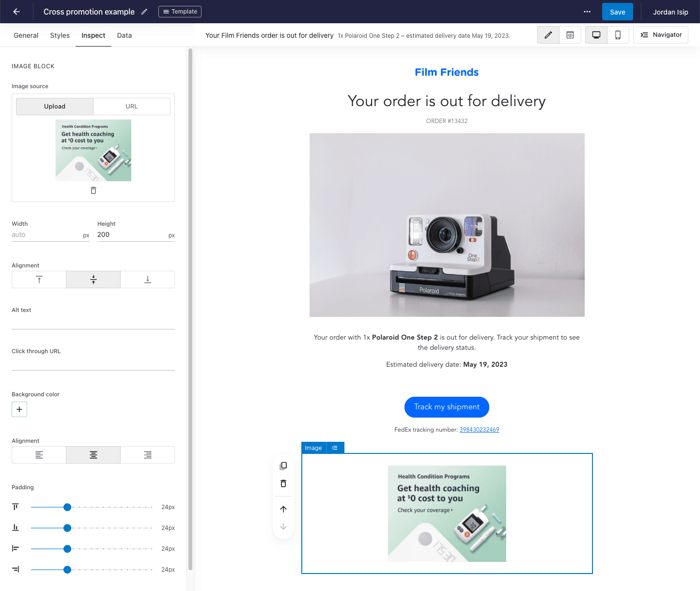Align image to middle vertically
The width and height of the screenshot is (700, 591).
[x=93, y=280]
